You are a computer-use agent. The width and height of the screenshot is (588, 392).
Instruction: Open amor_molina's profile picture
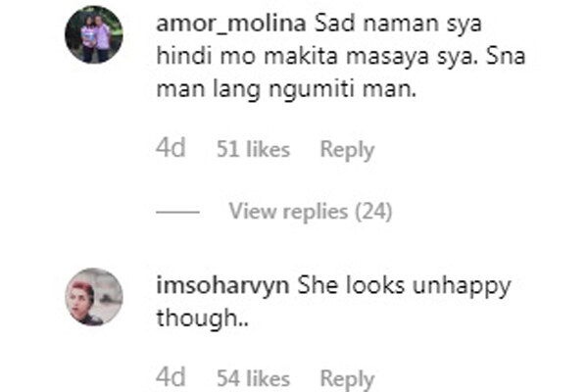94,34
